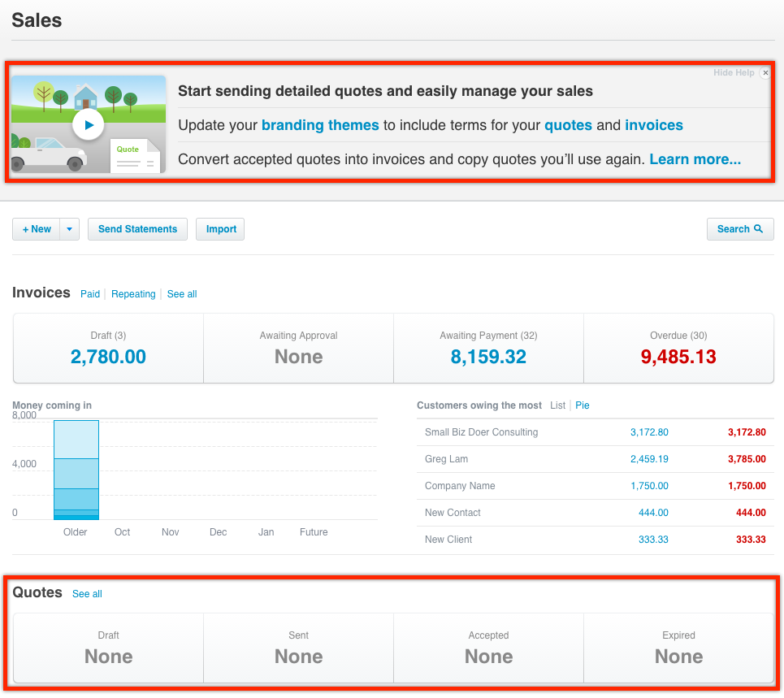Play the quotes help video
Viewport: 784px width, 698px height.
(88, 125)
